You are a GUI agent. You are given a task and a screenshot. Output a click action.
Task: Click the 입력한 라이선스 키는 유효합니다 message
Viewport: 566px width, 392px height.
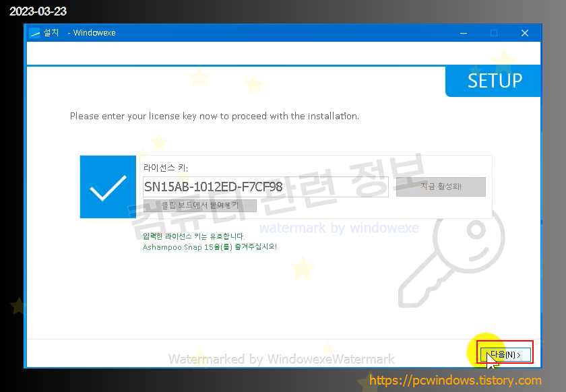194,236
